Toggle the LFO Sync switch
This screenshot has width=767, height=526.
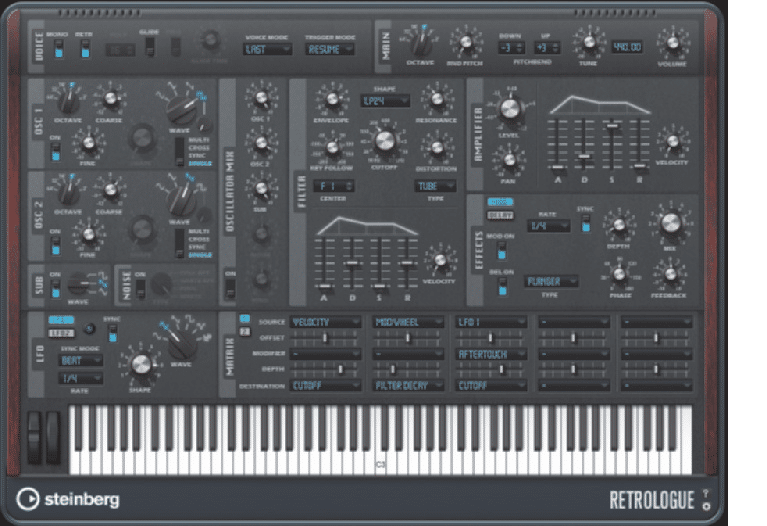pyautogui.click(x=113, y=333)
